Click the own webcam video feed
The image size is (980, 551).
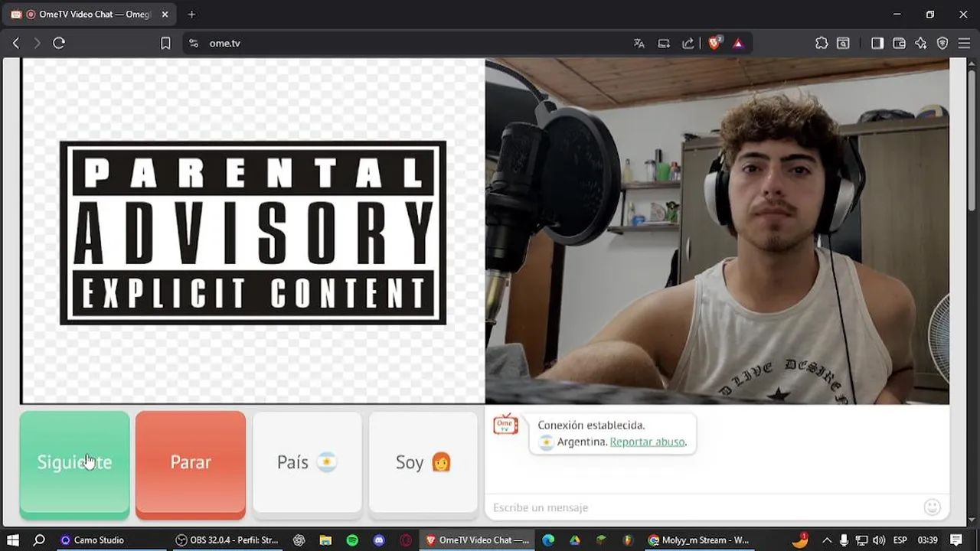717,231
